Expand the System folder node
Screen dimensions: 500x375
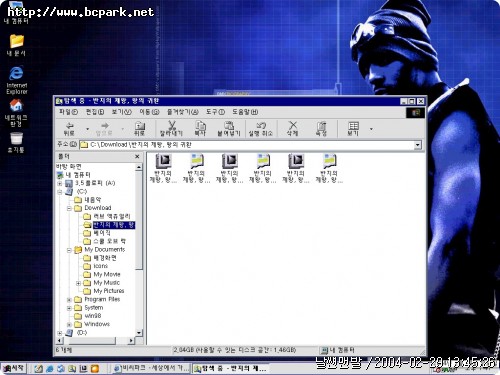(x=69, y=308)
